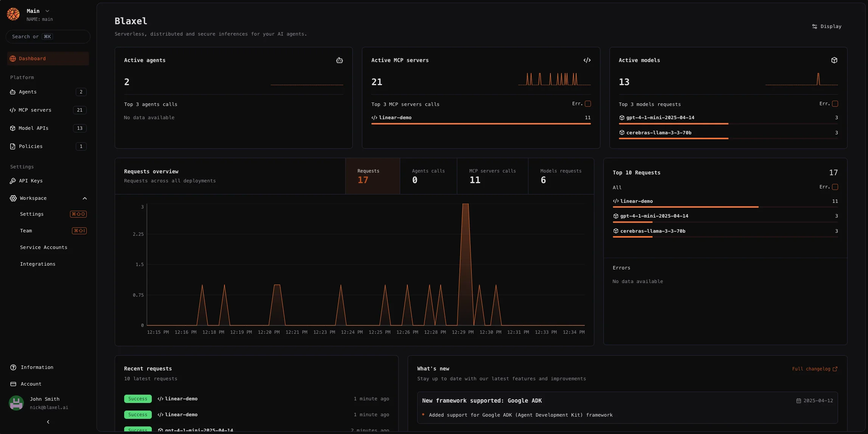Screen dimensions: 868x434
Task: Click the robot icon on Active agents card
Action: tap(339, 60)
